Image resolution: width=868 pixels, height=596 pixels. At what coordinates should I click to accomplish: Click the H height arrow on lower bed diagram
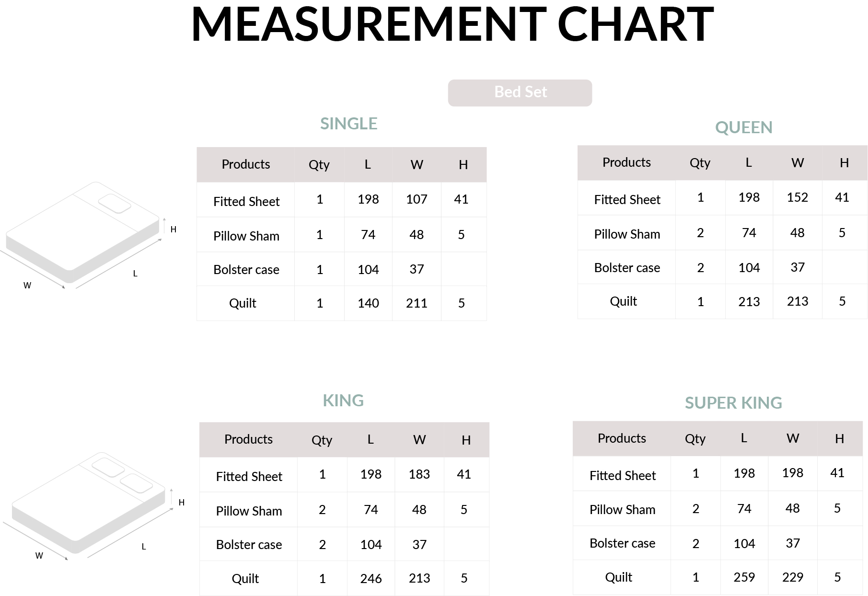click(172, 497)
